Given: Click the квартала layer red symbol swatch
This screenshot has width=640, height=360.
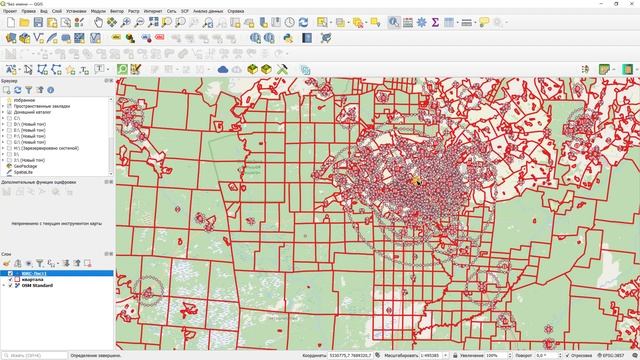Looking at the screenshot, I should point(17,280).
